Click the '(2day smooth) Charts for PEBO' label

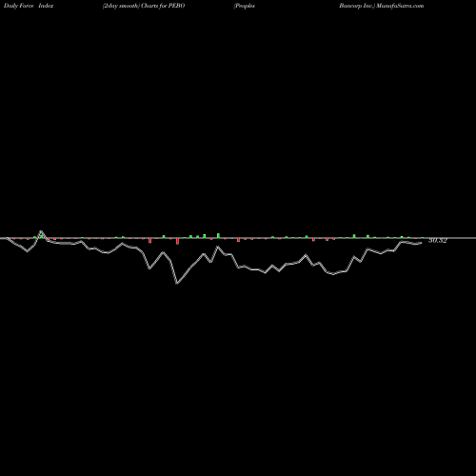tap(144, 6)
